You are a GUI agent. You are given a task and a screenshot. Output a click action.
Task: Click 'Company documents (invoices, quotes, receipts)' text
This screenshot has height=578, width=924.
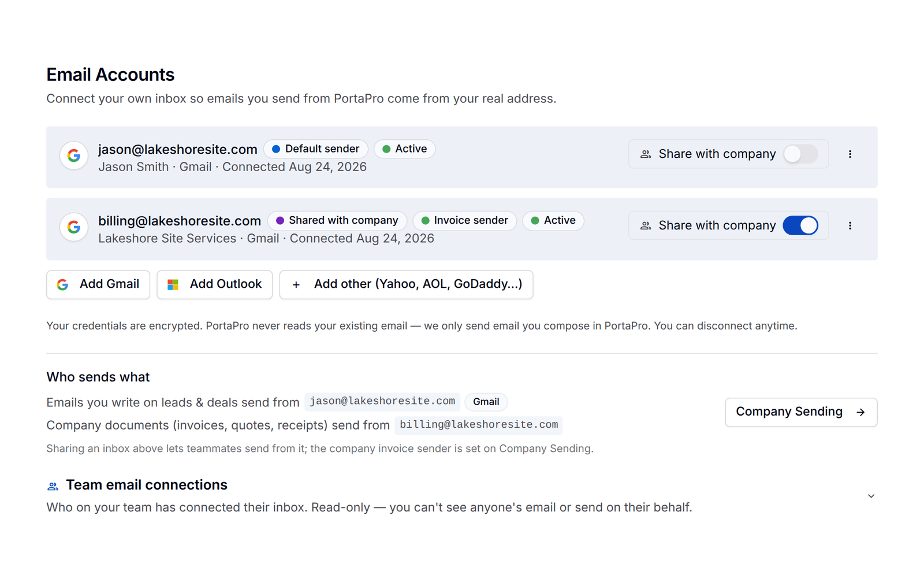coord(218,425)
